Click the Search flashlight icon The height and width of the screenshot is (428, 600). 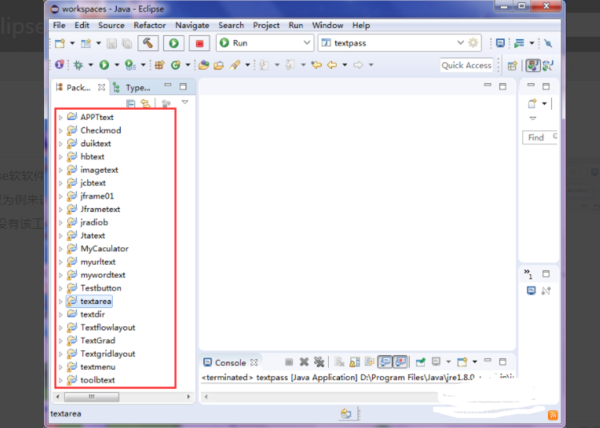coord(235,65)
